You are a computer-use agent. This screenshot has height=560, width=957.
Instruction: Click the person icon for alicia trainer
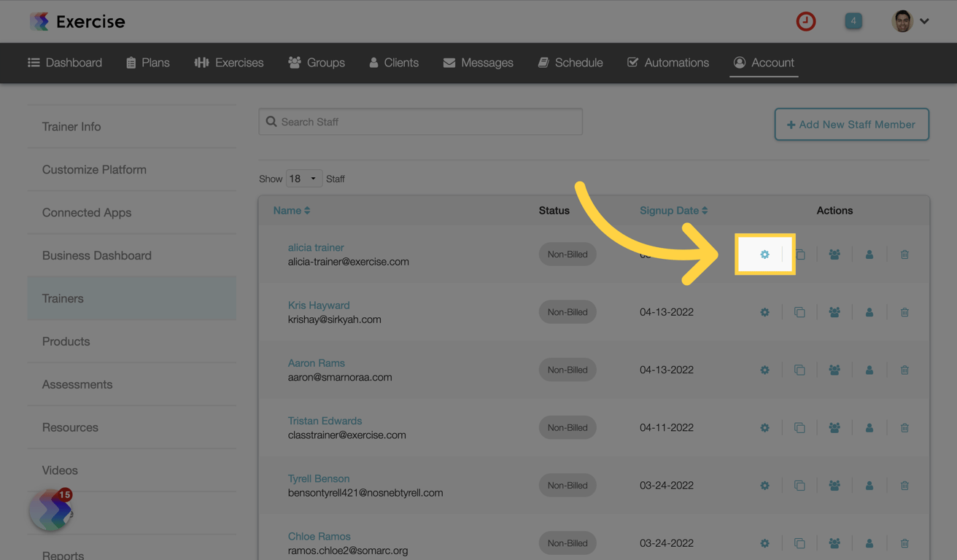(869, 254)
